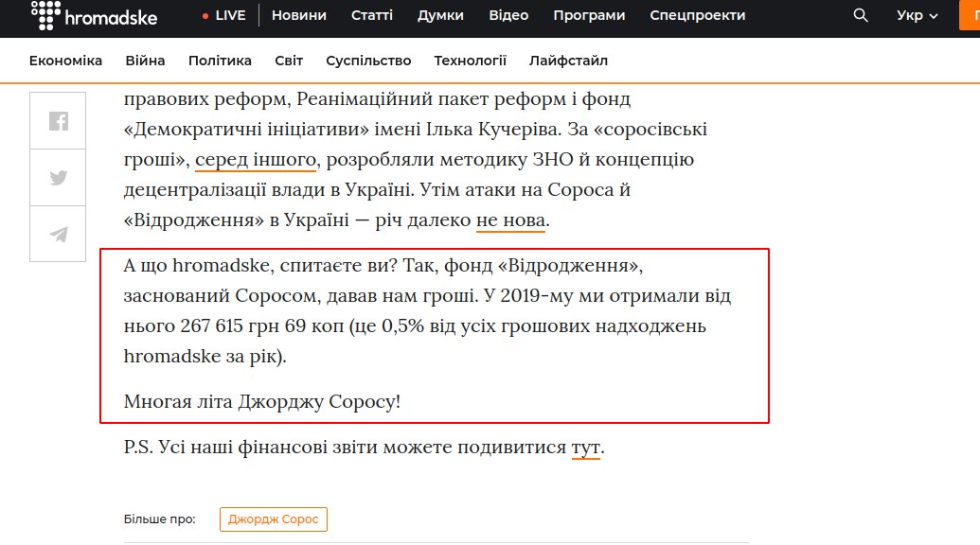The image size is (980, 545).
Task: Go to Думки section
Action: click(x=440, y=15)
